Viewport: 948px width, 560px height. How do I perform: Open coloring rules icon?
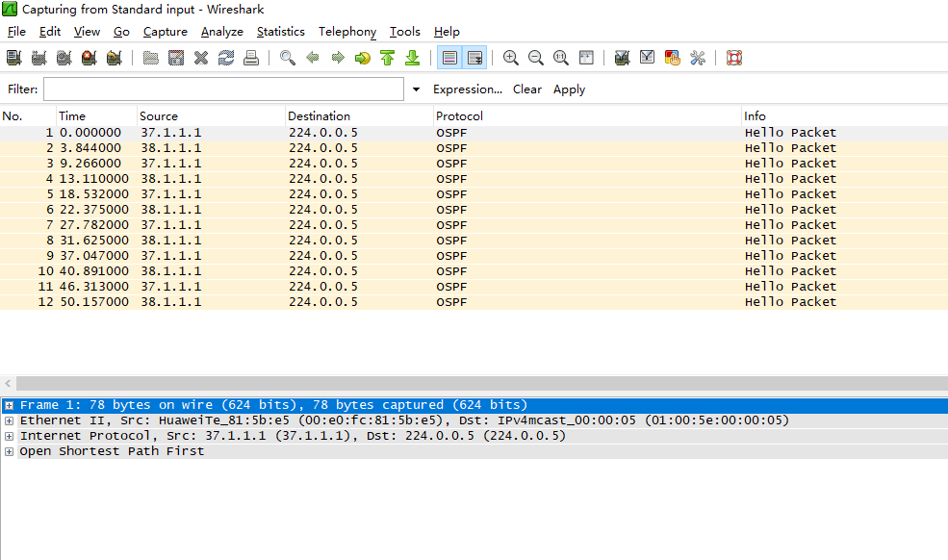pyautogui.click(x=673, y=58)
